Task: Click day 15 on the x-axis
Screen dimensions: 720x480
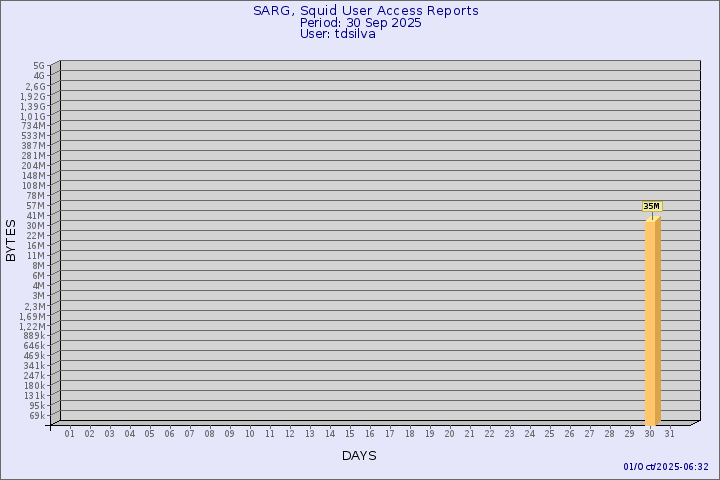Action: pyautogui.click(x=350, y=433)
